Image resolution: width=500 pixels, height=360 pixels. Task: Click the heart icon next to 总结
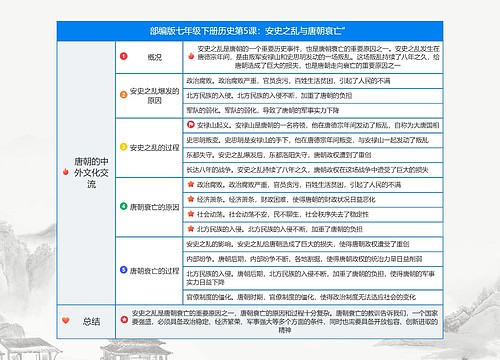pyautogui.click(x=66, y=320)
